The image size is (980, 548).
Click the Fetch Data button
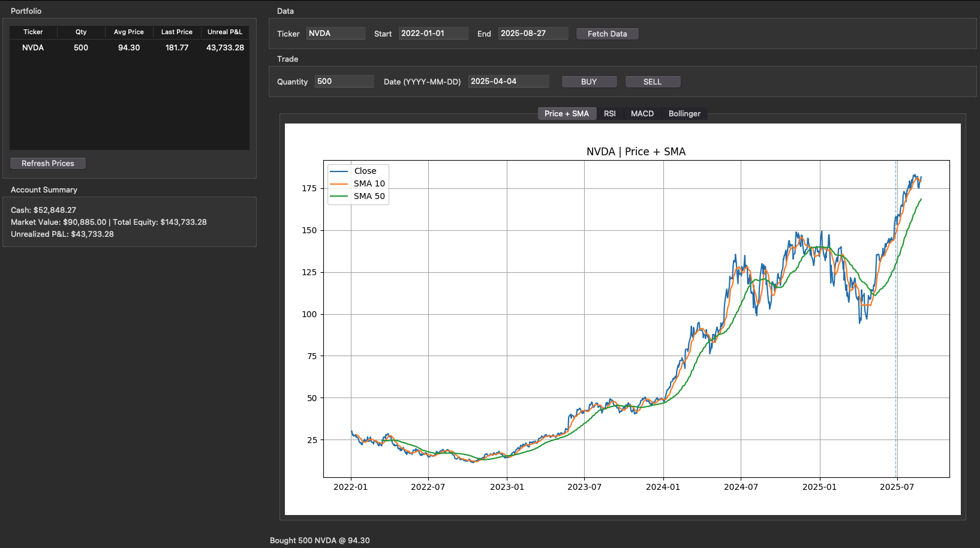(x=607, y=34)
